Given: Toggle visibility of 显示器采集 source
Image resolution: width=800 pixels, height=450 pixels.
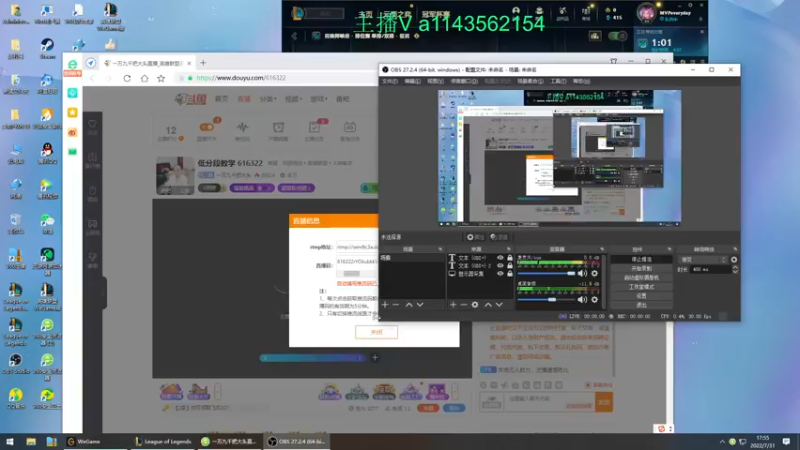Looking at the screenshot, I should point(500,273).
